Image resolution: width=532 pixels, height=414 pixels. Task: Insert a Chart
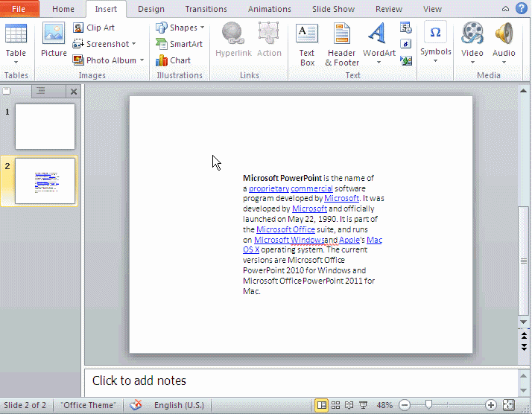174,60
